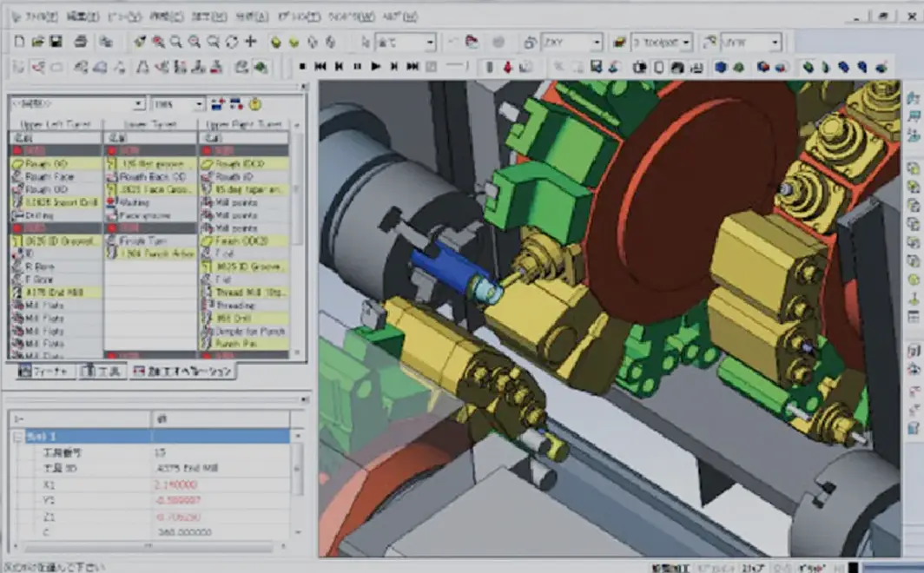This screenshot has width=924, height=573.
Task: Open the ヘルプ(H) menu
Action: (x=400, y=16)
